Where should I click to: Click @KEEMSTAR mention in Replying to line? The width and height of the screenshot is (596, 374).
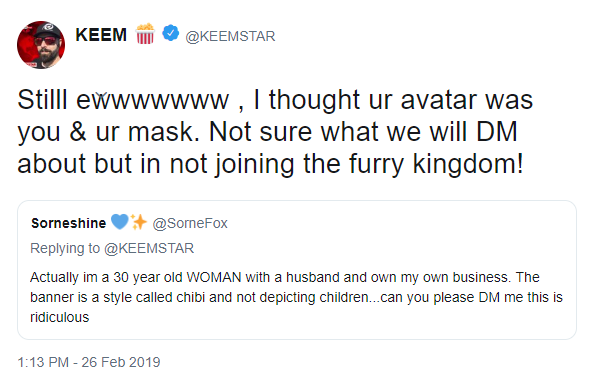149,248
